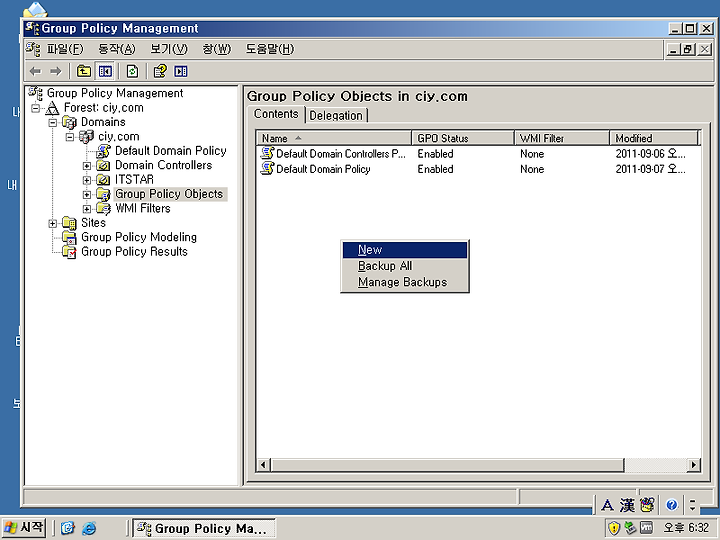Click the A input mode language bar button
720x540 pixels.
point(607,505)
